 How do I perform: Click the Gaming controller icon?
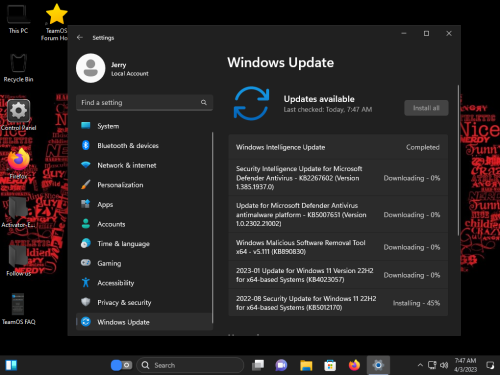pos(86,263)
